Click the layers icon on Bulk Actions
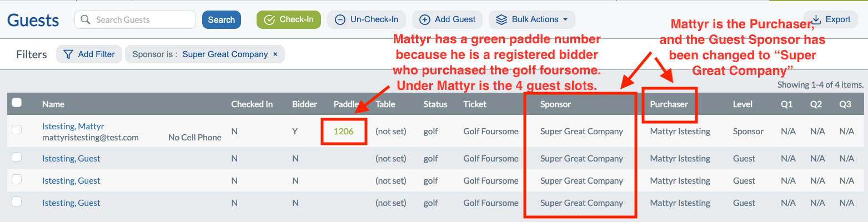868x222 pixels. (x=501, y=19)
